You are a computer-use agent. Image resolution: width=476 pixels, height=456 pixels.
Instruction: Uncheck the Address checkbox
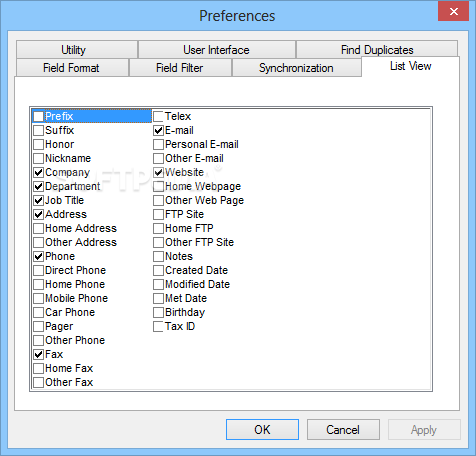(39, 214)
